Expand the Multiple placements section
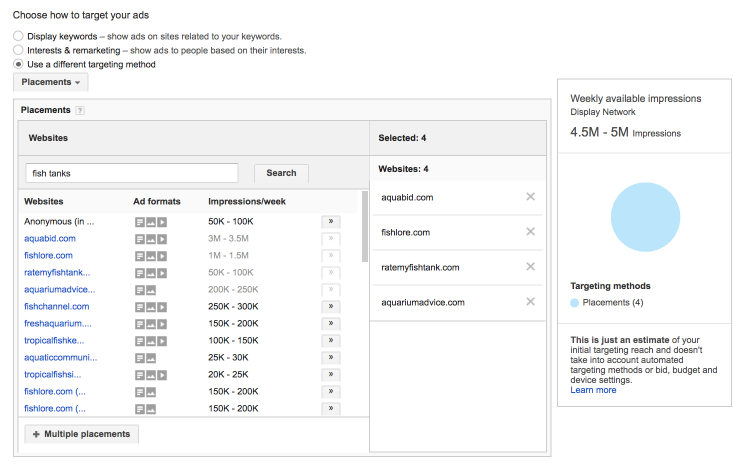This screenshot has width=747, height=466. (x=82, y=434)
